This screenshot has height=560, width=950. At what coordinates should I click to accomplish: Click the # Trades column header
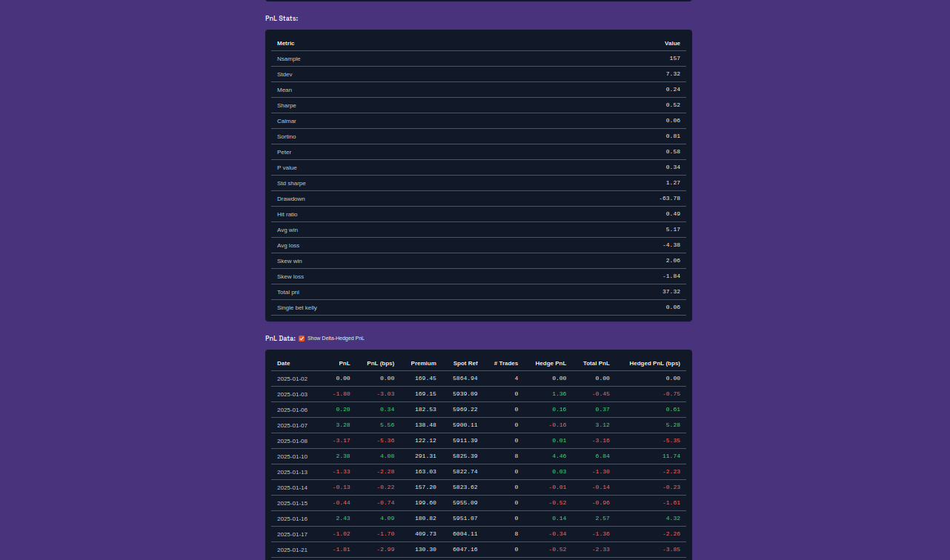[506, 363]
